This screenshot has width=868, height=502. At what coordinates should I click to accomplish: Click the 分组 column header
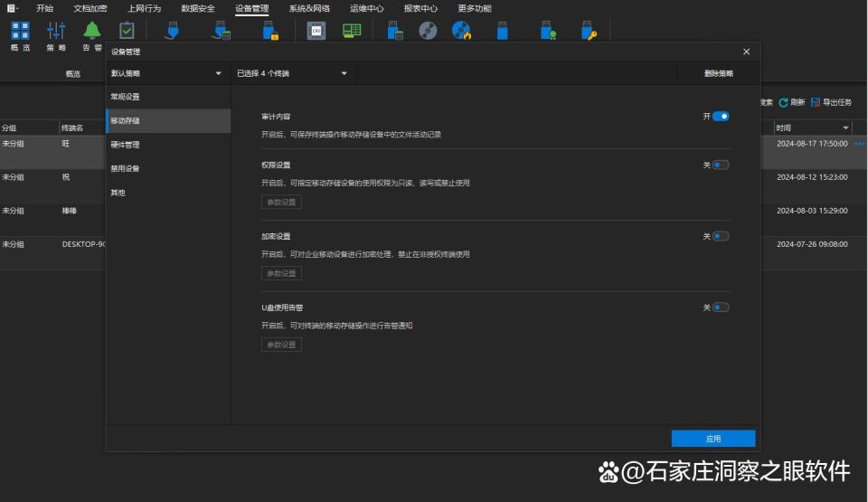pos(9,128)
